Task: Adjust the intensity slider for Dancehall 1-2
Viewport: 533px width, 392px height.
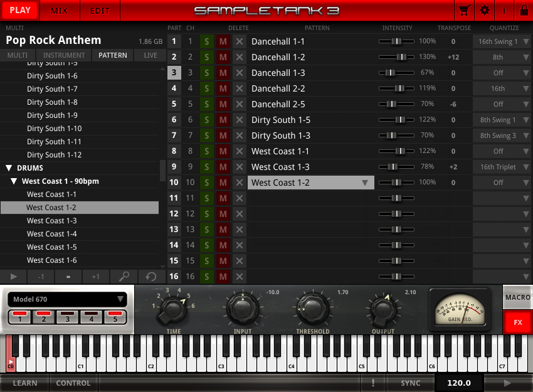Action: coord(397,57)
